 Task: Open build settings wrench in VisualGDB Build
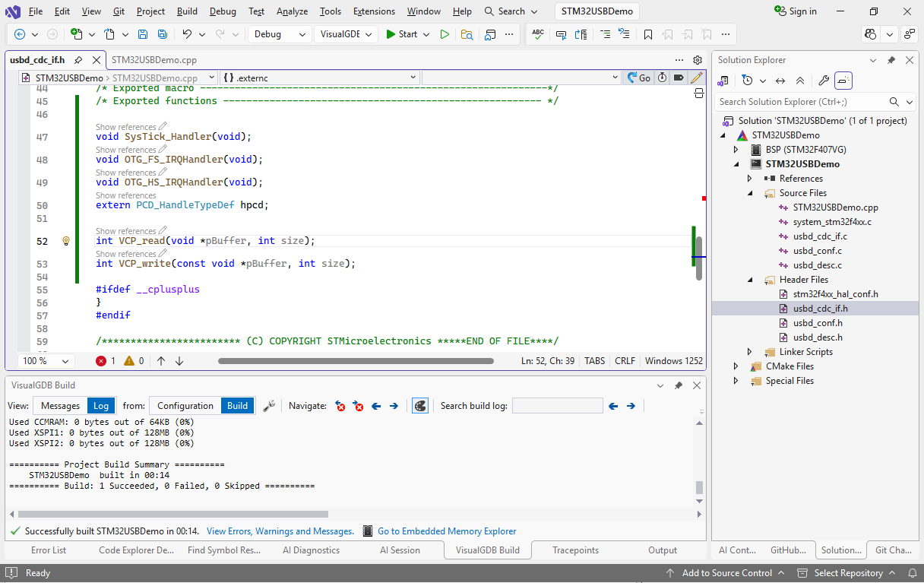tap(269, 406)
